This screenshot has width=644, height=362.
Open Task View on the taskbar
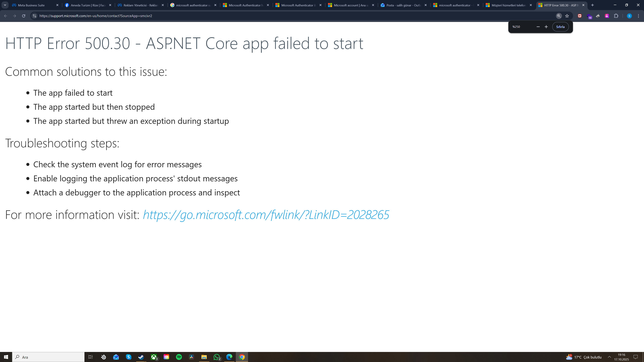pyautogui.click(x=91, y=357)
